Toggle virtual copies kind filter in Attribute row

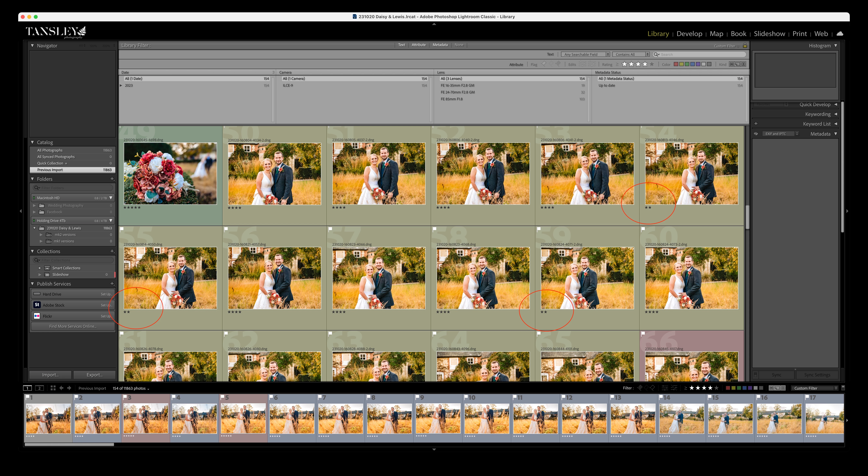tap(738, 64)
